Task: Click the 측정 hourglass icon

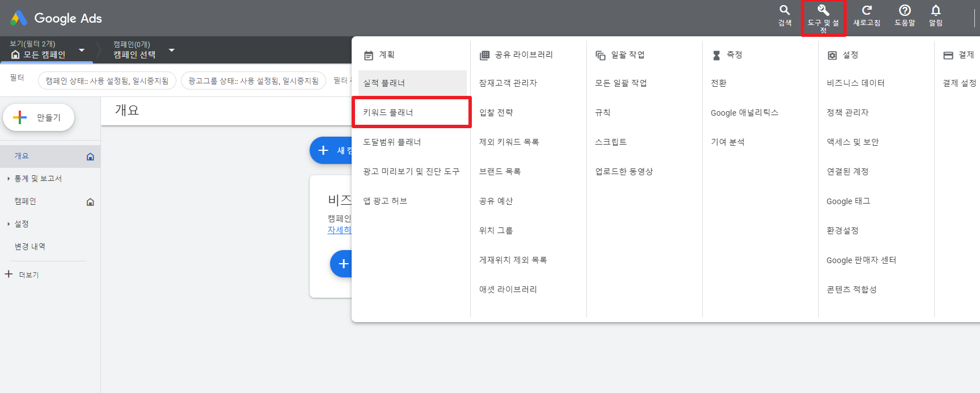Action: point(716,55)
